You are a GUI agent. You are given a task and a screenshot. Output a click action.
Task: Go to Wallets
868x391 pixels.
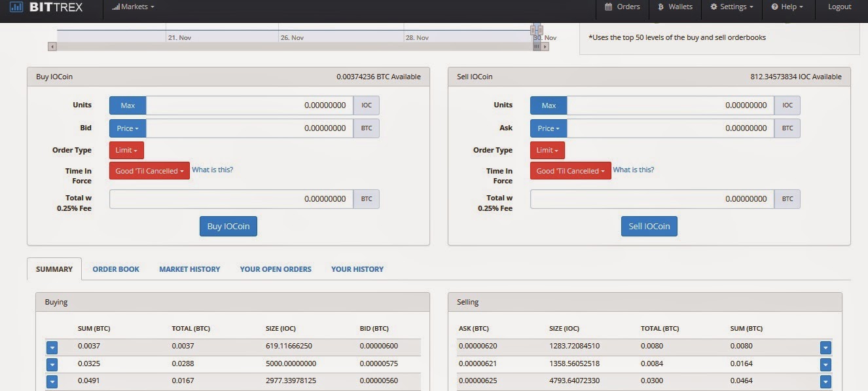point(675,7)
